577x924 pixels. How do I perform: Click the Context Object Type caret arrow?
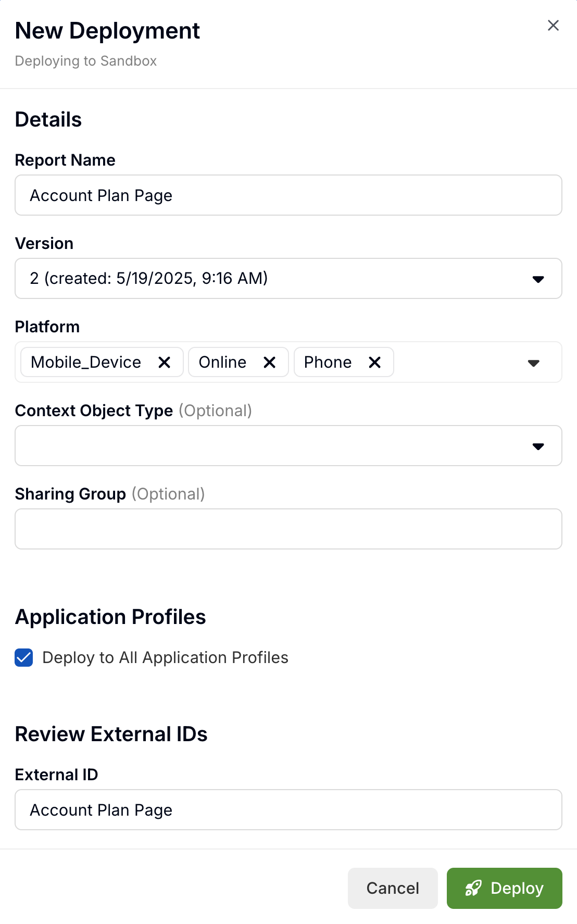point(538,446)
